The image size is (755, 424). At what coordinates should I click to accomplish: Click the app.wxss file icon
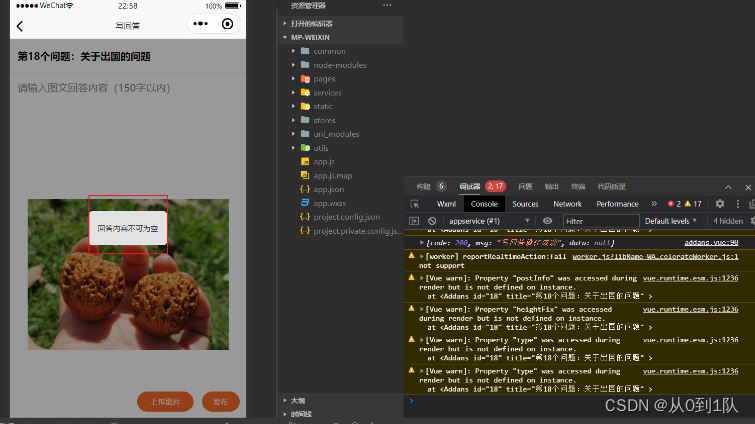pos(305,203)
